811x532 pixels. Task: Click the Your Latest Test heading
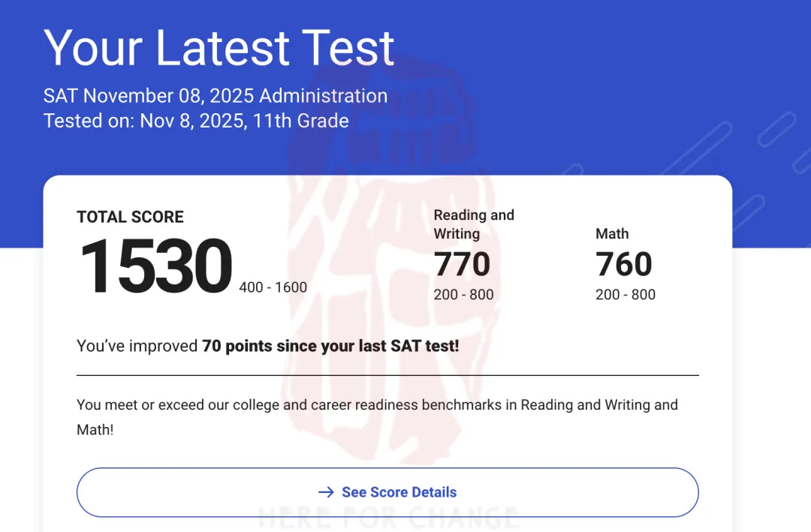[x=219, y=47]
